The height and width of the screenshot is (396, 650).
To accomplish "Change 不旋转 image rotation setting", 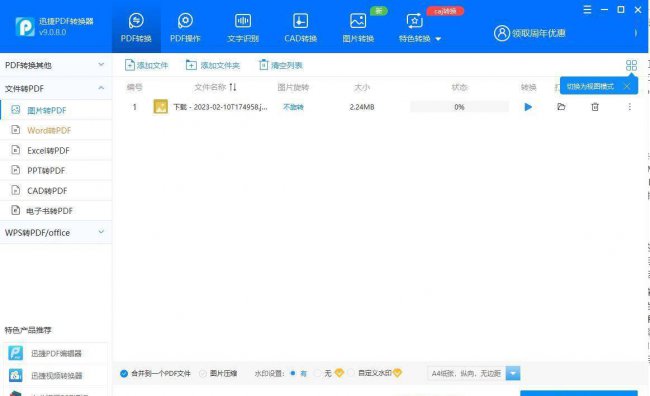I will pos(293,107).
